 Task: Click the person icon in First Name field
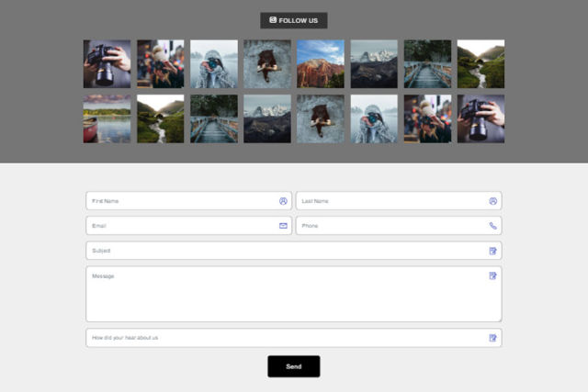click(283, 201)
